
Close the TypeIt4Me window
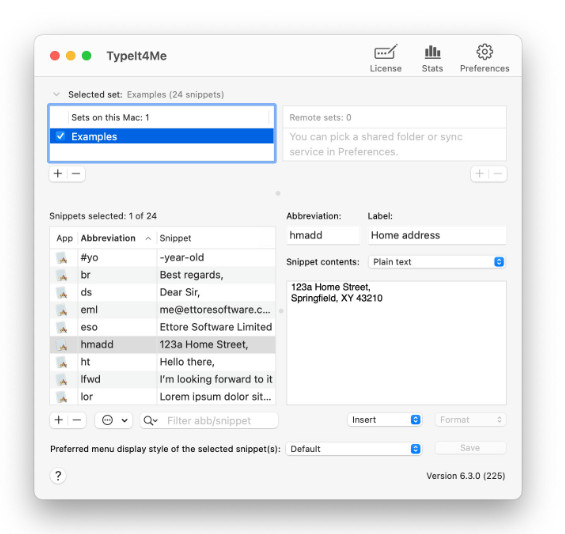coord(55,56)
